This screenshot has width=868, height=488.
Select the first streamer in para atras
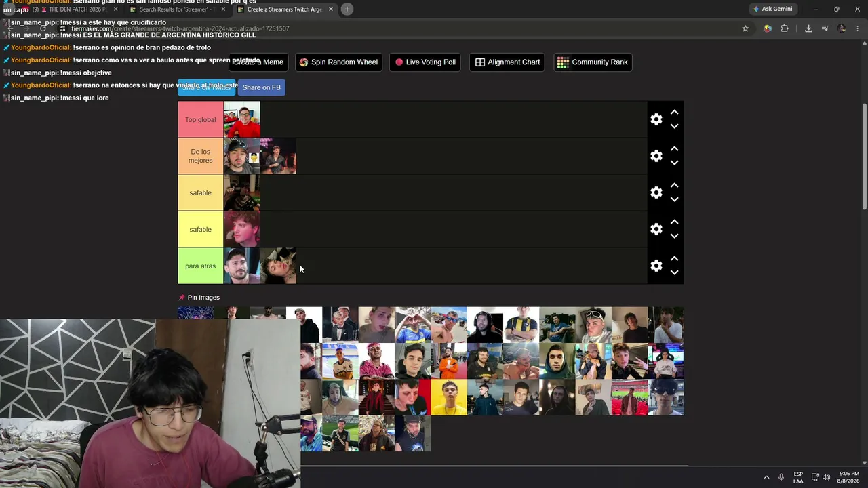pyautogui.click(x=241, y=266)
